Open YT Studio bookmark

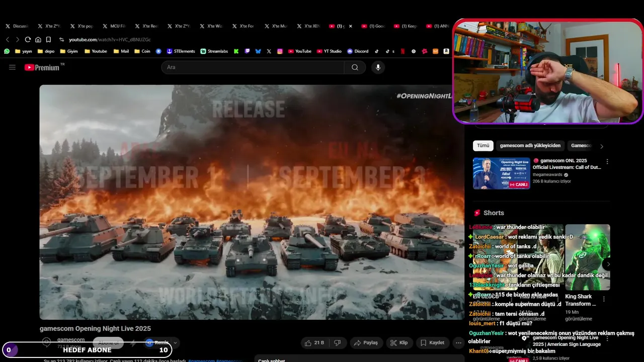pyautogui.click(x=329, y=51)
